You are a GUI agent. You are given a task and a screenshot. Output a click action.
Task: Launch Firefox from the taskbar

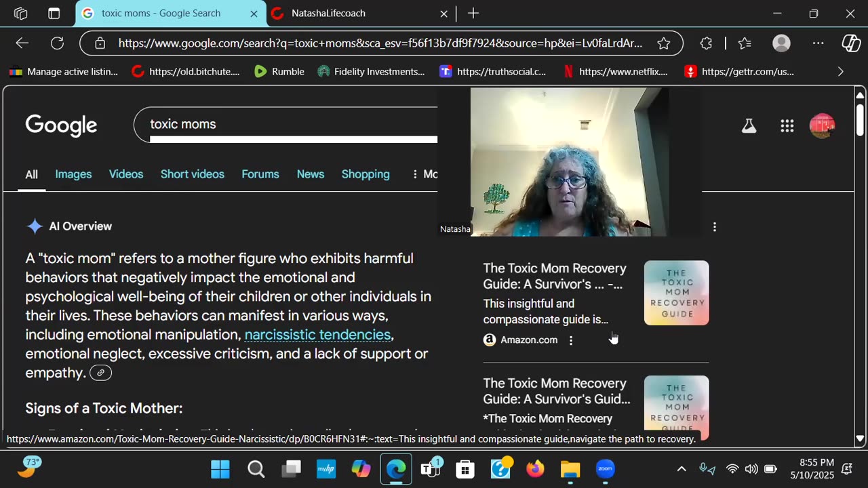535,469
